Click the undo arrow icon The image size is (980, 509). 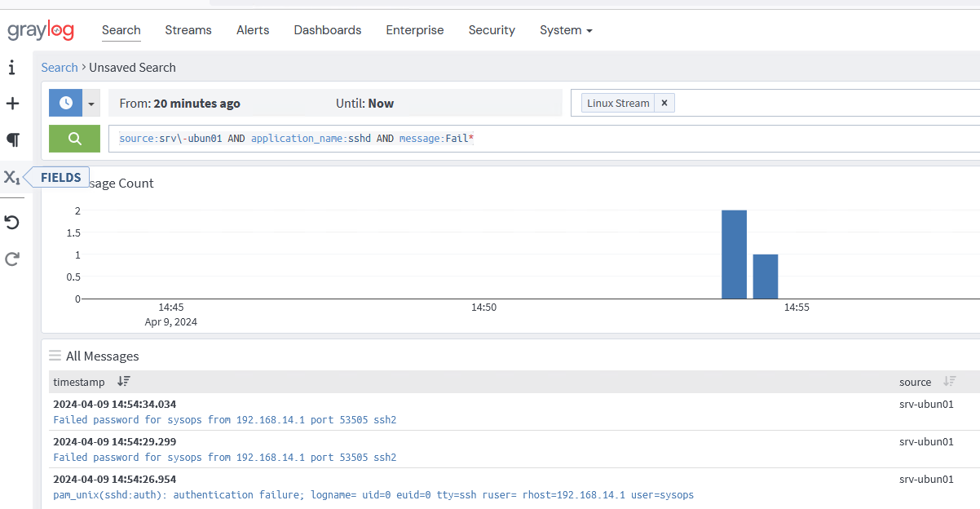[x=12, y=223]
